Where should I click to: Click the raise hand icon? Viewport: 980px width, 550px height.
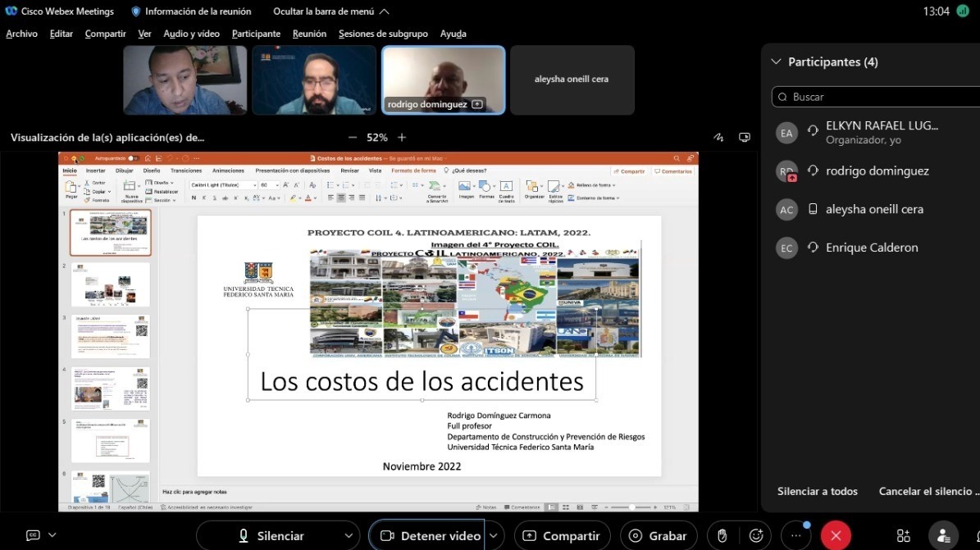(x=722, y=535)
